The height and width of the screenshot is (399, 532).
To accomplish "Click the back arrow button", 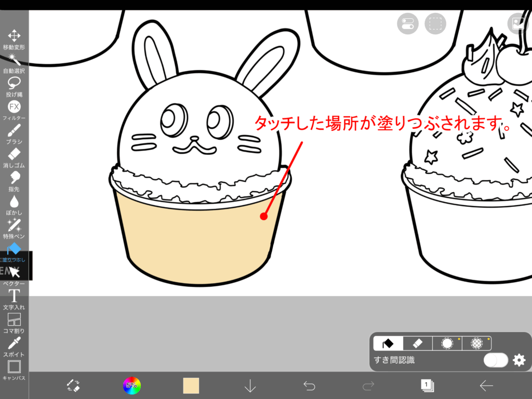I will pyautogui.click(x=486, y=385).
